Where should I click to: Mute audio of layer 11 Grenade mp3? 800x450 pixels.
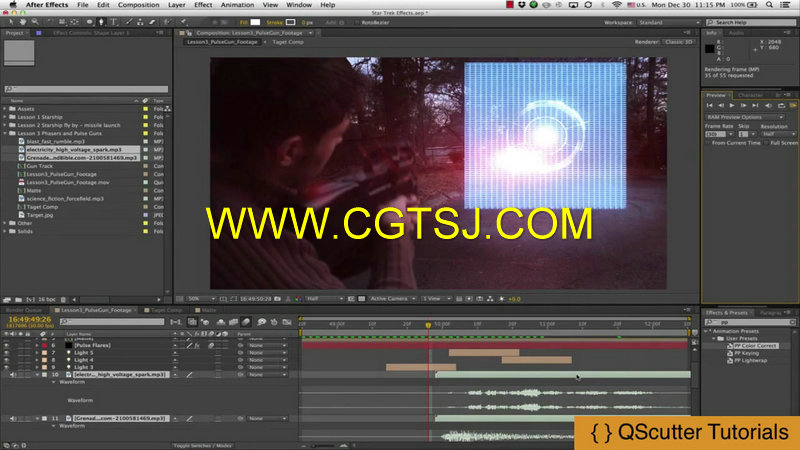coord(13,418)
